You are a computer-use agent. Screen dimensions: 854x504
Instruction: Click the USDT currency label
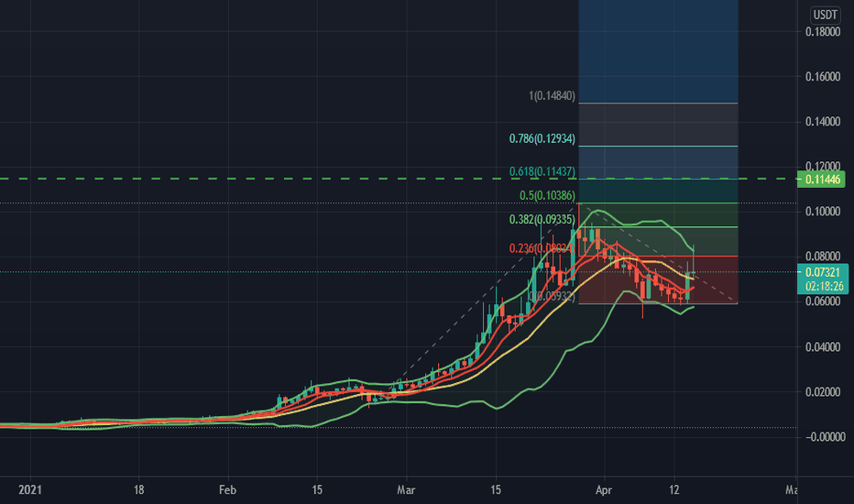coord(825,15)
